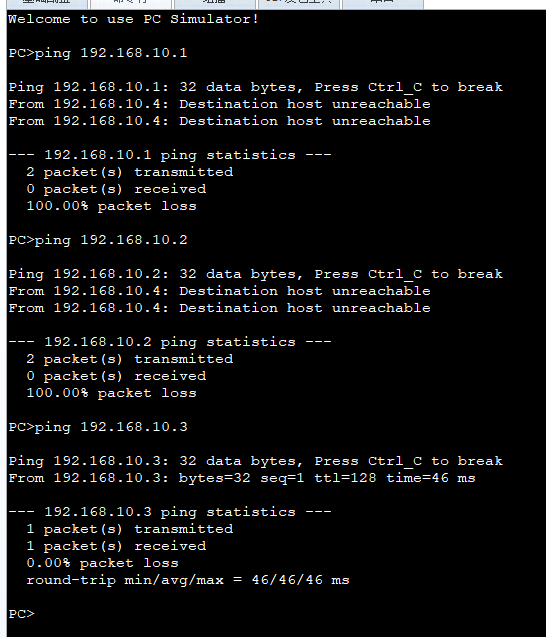Click the 'bytes=32 seq=1 ttl=128' reply line
This screenshot has width=546, height=637.
pos(242,478)
